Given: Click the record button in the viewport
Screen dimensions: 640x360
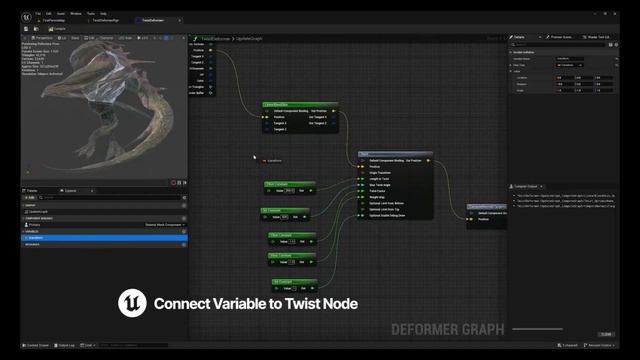Looking at the screenshot, I should (x=173, y=182).
